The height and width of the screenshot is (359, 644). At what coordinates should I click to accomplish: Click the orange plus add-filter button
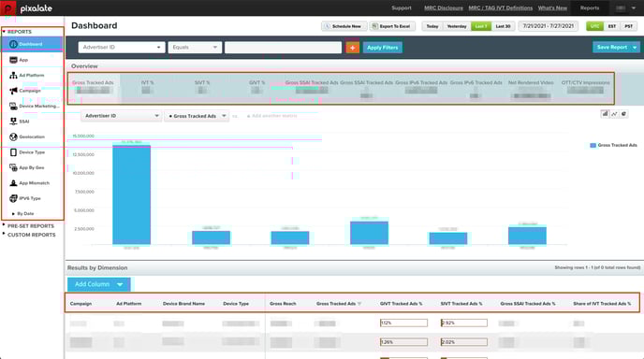(x=352, y=48)
